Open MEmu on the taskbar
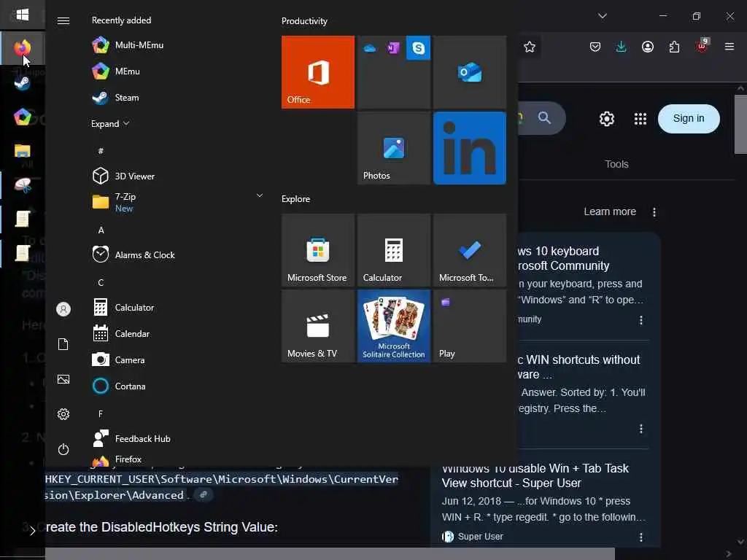Screen dimensions: 747x560 [23, 117]
